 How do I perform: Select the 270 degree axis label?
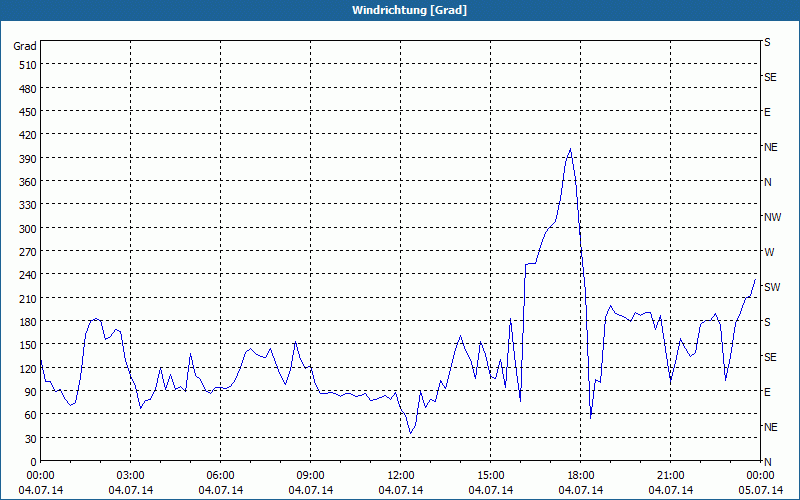[x=28, y=252]
